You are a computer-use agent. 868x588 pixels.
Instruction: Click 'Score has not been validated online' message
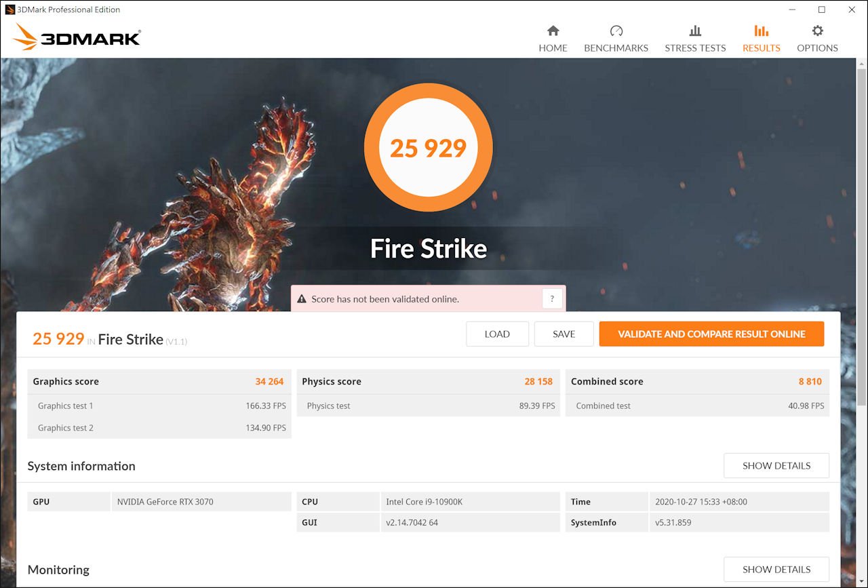point(385,299)
